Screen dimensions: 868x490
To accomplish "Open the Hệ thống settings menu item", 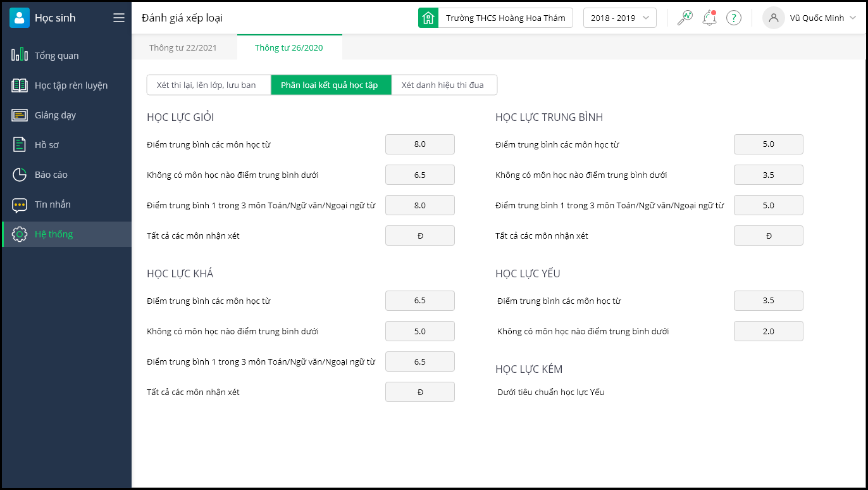I will point(54,234).
